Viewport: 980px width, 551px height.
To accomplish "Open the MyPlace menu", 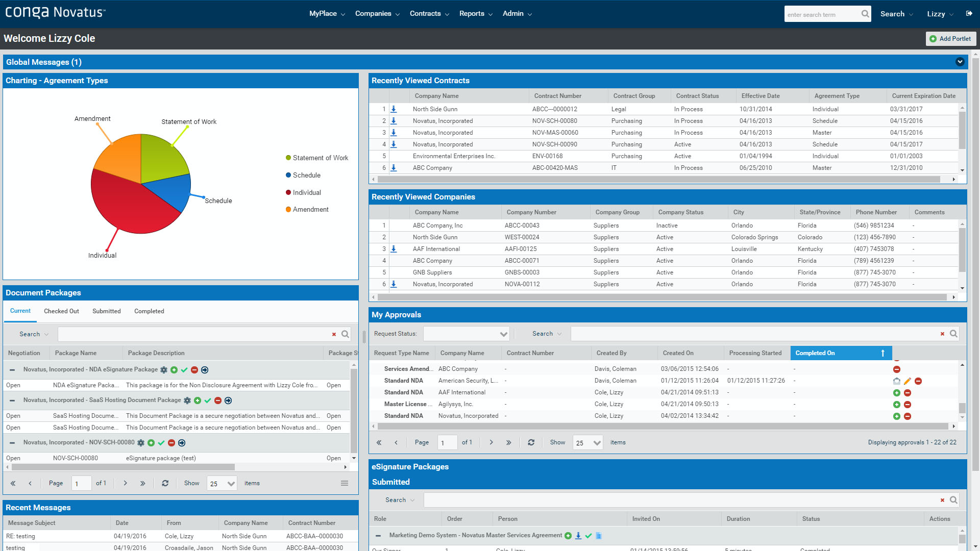I will [327, 14].
